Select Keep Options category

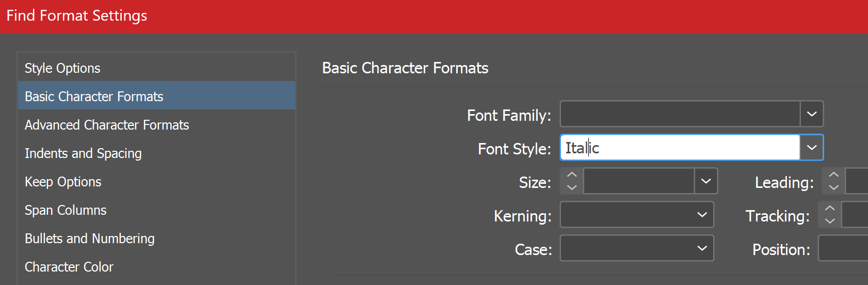(63, 182)
